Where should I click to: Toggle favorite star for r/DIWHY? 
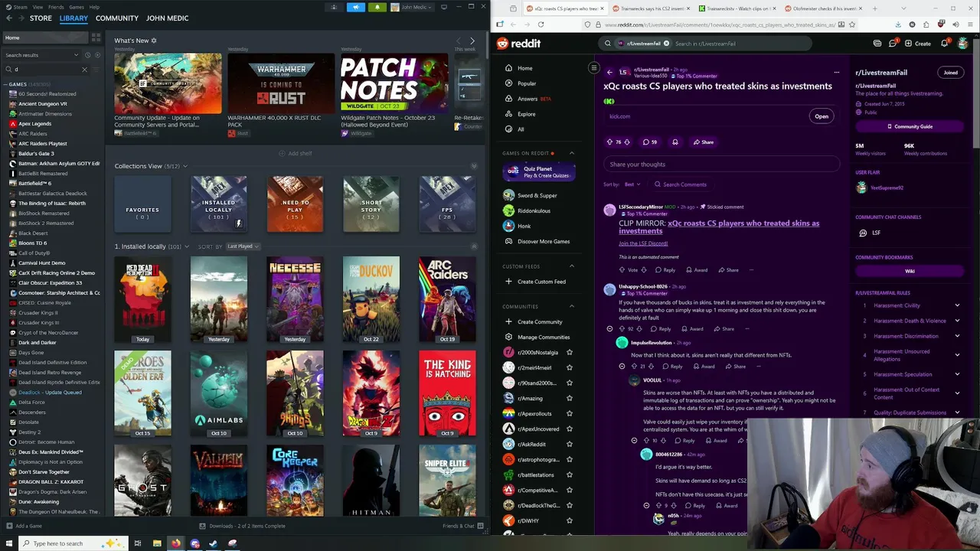[x=569, y=520]
